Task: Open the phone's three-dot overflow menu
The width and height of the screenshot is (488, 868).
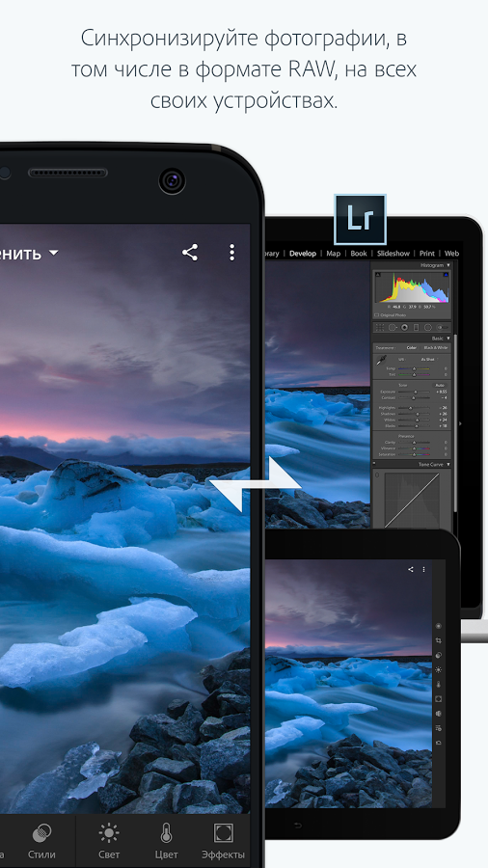Action: [231, 253]
